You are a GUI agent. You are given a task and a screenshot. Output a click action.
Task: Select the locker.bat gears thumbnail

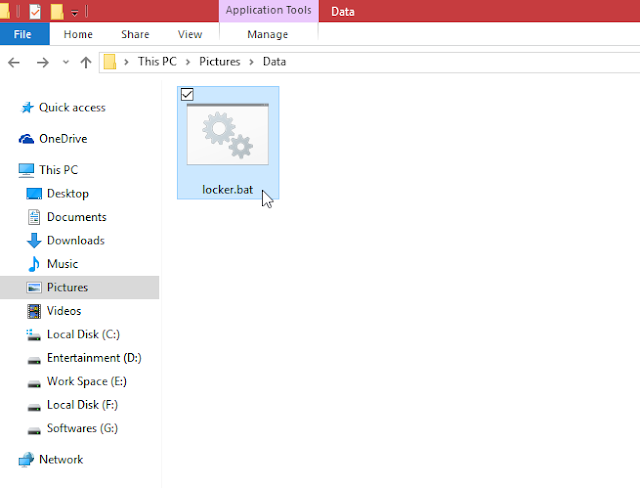[228, 134]
